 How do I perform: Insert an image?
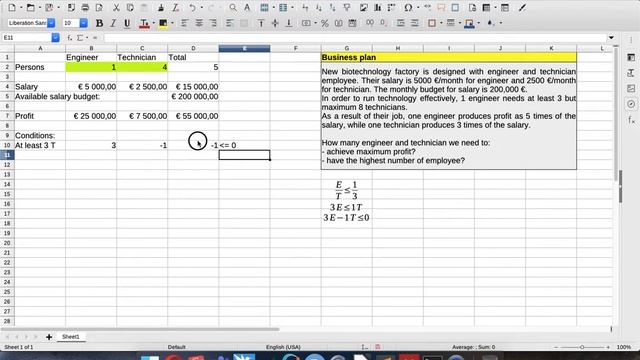pos(364,7)
